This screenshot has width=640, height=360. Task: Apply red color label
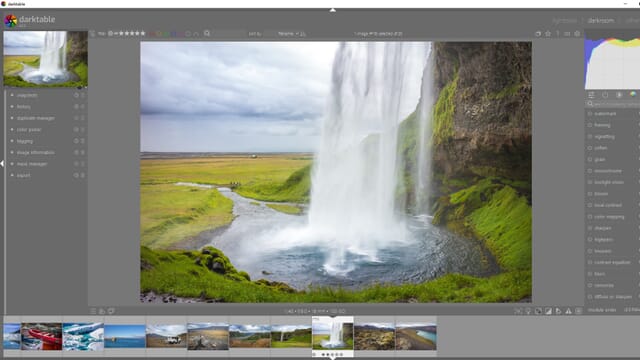pos(152,34)
